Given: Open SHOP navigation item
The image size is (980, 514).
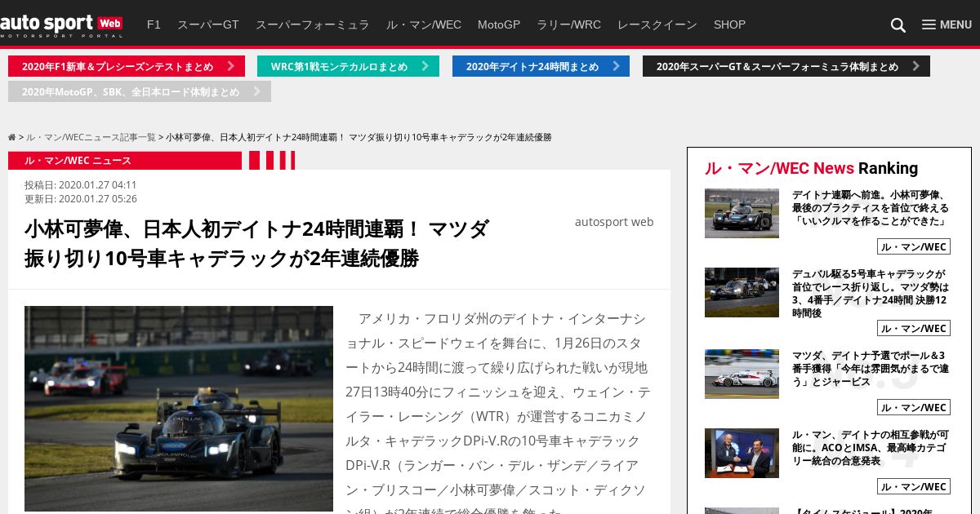Looking at the screenshot, I should [729, 24].
